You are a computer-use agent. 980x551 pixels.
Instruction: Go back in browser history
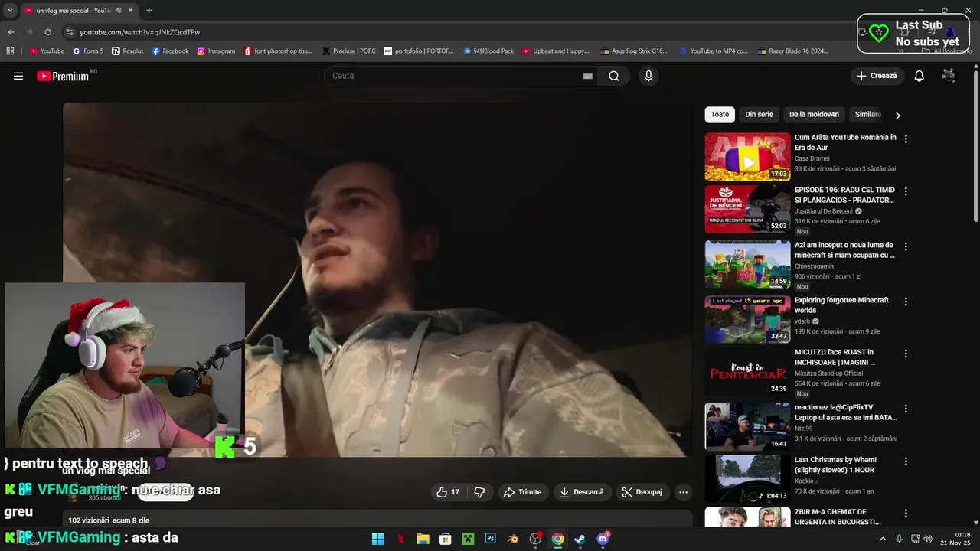coord(11,32)
